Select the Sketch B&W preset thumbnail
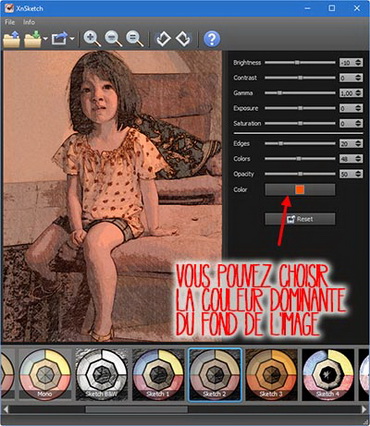The height and width of the screenshot is (426, 370). (101, 375)
